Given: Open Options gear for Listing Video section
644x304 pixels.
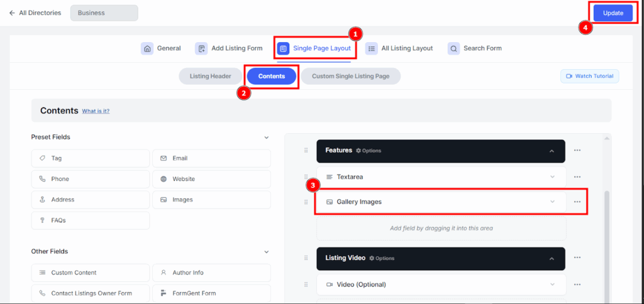Looking at the screenshot, I should coord(382,258).
